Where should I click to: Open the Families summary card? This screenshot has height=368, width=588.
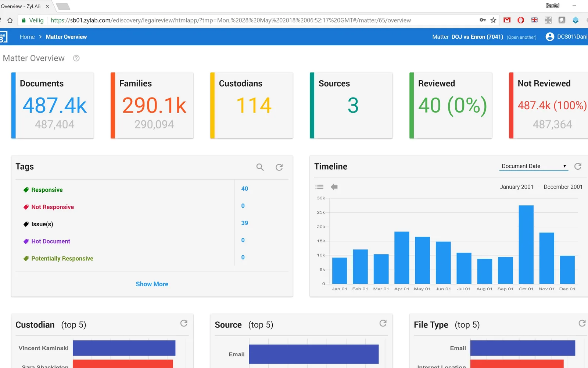[x=152, y=105]
